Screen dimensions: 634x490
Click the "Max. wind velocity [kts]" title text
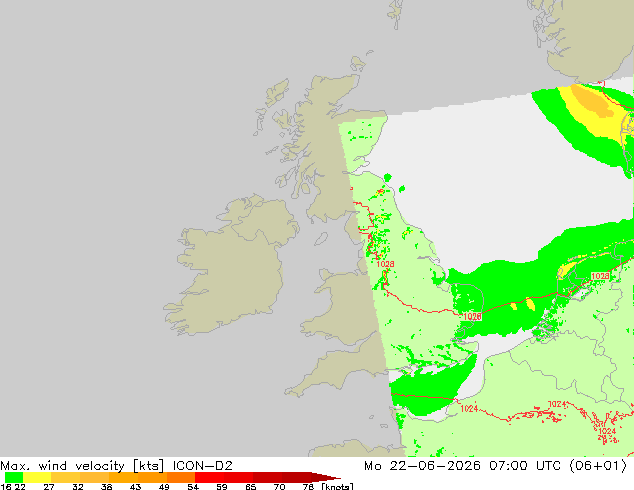pos(82,466)
